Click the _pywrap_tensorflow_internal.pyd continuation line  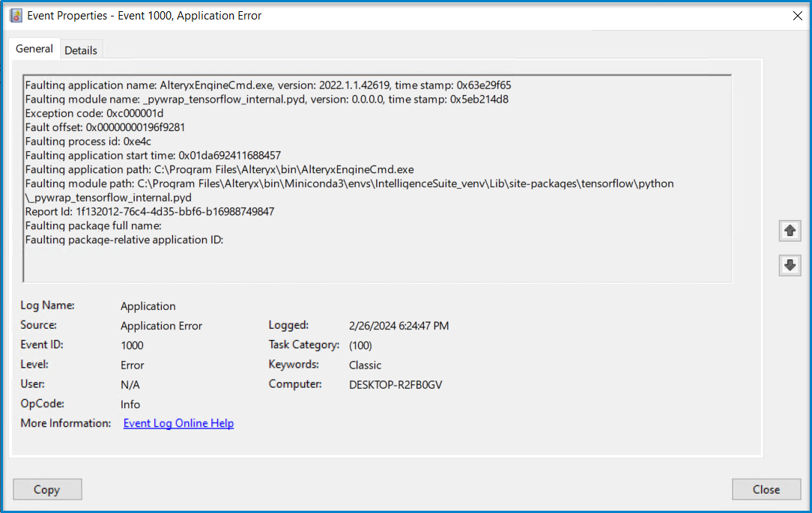tap(108, 197)
